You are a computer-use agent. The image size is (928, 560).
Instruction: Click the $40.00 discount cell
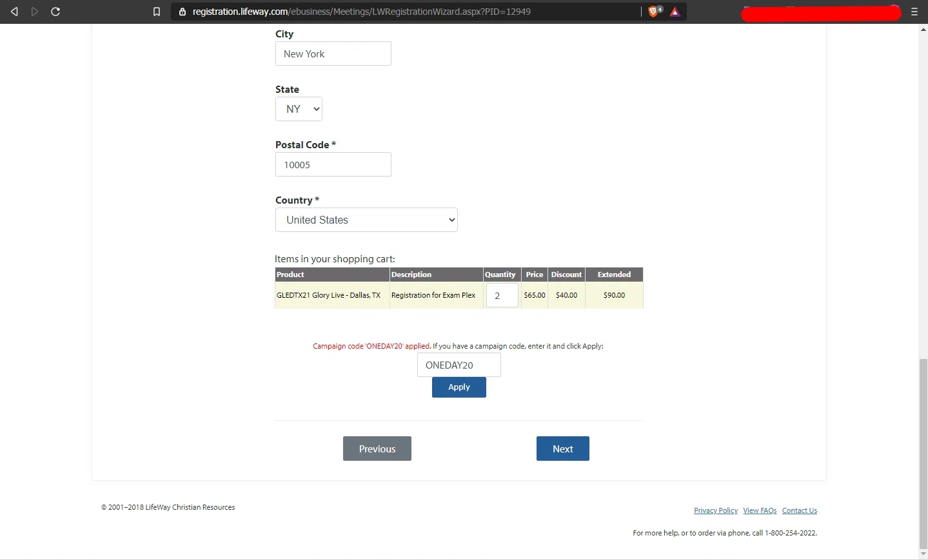click(x=566, y=295)
